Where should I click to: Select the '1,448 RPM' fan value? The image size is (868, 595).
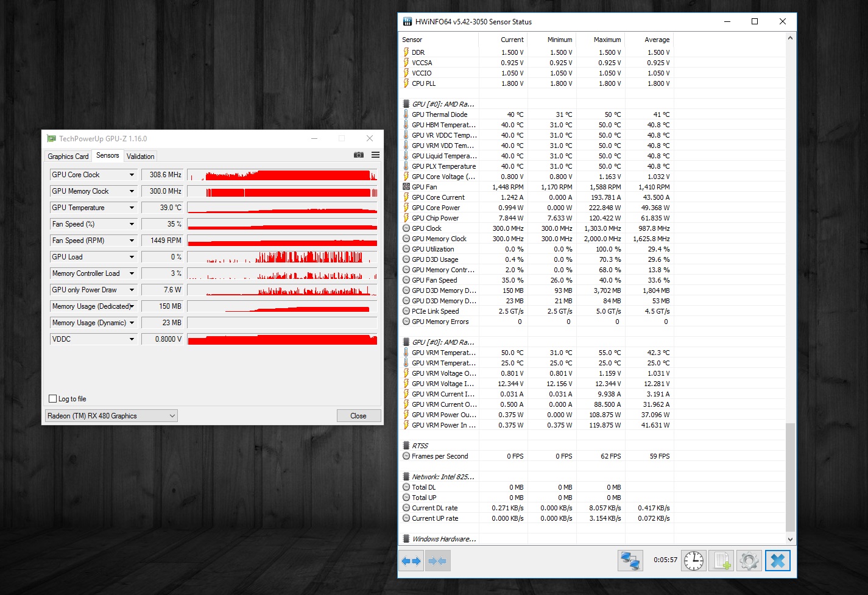508,187
